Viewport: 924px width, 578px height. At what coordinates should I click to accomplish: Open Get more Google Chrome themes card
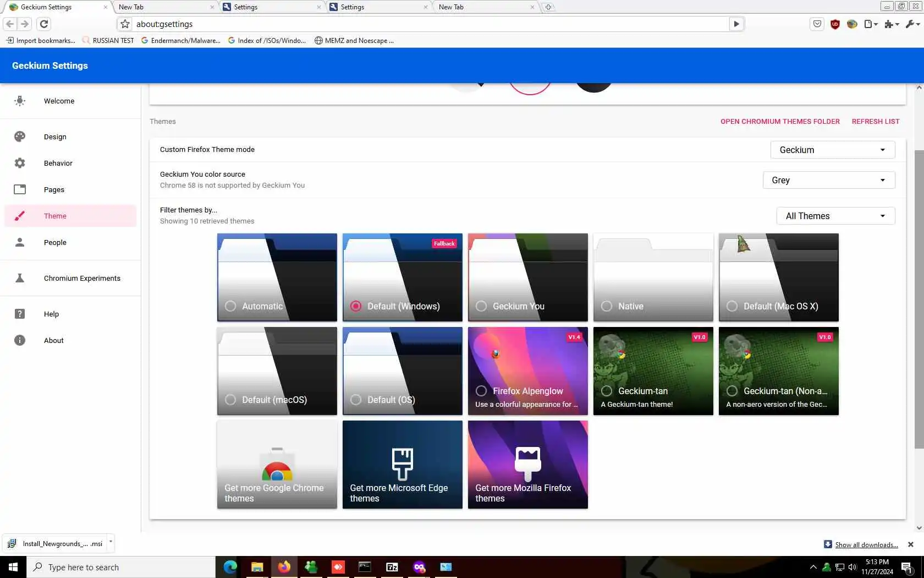coord(277,465)
